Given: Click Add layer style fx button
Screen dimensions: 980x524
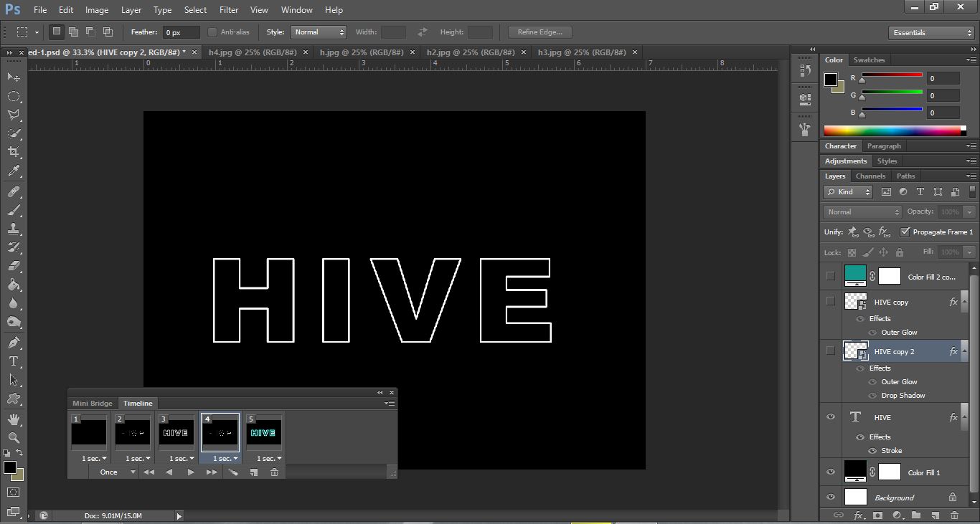Looking at the screenshot, I should pos(859,515).
